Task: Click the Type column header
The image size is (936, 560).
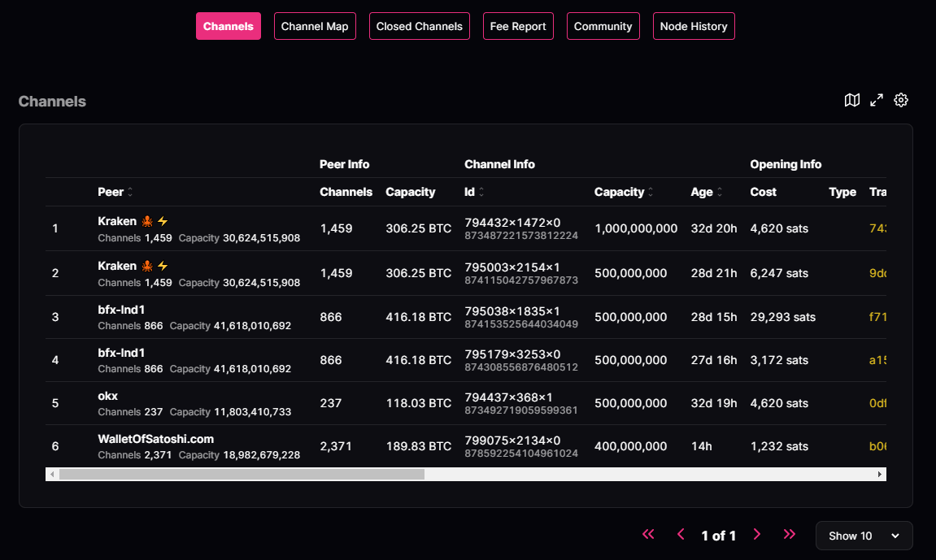Action: coord(842,192)
